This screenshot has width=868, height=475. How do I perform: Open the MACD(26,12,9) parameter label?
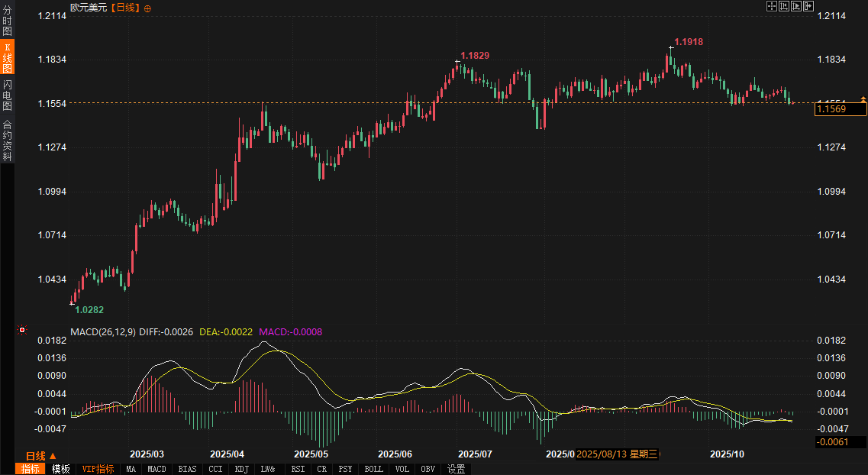(x=103, y=332)
